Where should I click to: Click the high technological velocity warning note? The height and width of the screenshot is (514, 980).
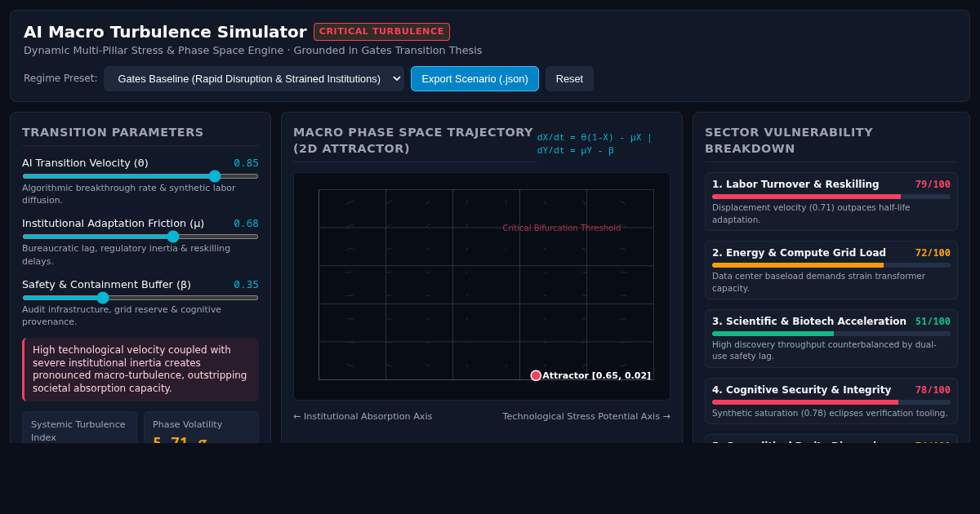point(140,370)
